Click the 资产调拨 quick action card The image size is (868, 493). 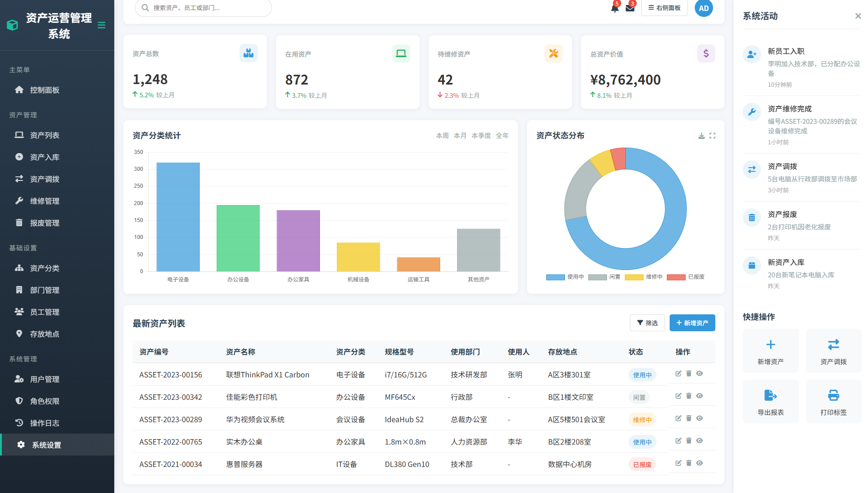point(833,351)
